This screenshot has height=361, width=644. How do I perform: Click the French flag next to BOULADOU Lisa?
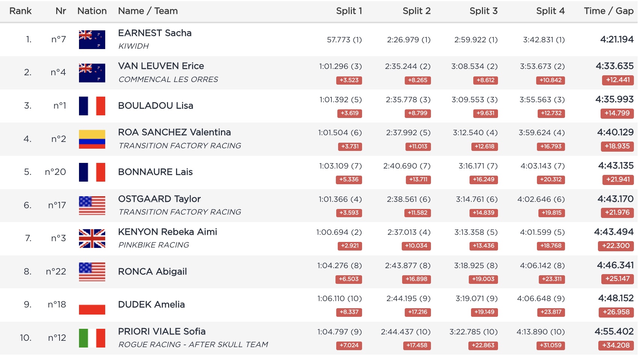pyautogui.click(x=92, y=106)
